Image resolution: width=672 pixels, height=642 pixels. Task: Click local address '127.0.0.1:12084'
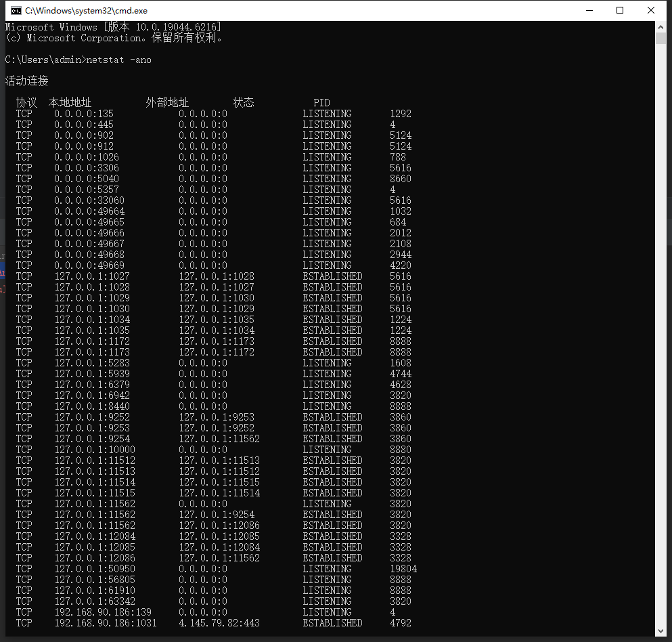click(x=94, y=536)
